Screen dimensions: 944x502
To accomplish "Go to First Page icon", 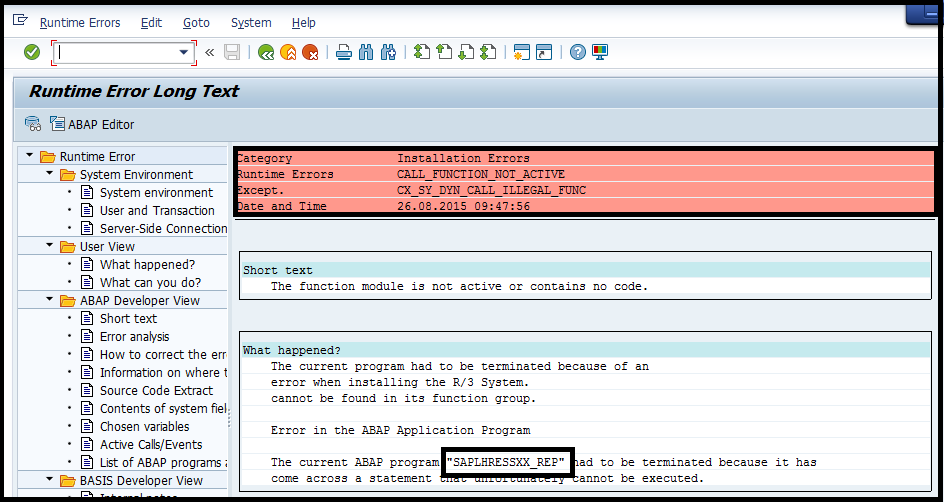I will [422, 52].
